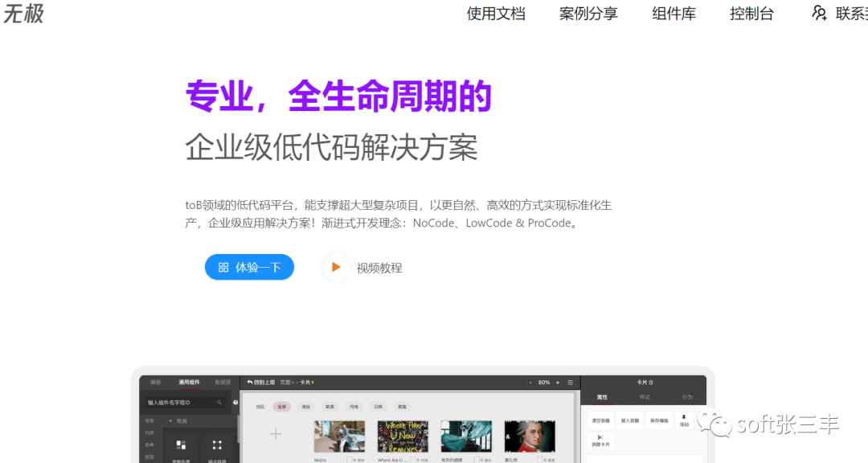Open the 使用文档 menu item

pyautogui.click(x=496, y=14)
